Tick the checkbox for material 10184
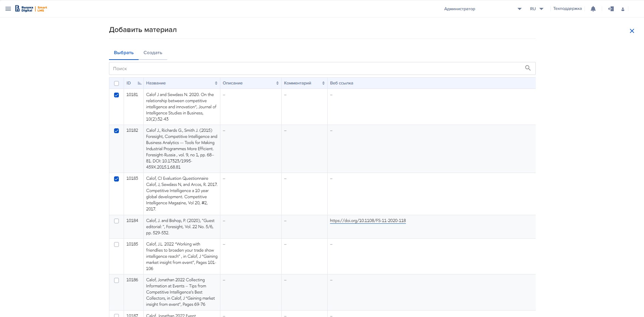The width and height of the screenshot is (644, 317). click(116, 221)
